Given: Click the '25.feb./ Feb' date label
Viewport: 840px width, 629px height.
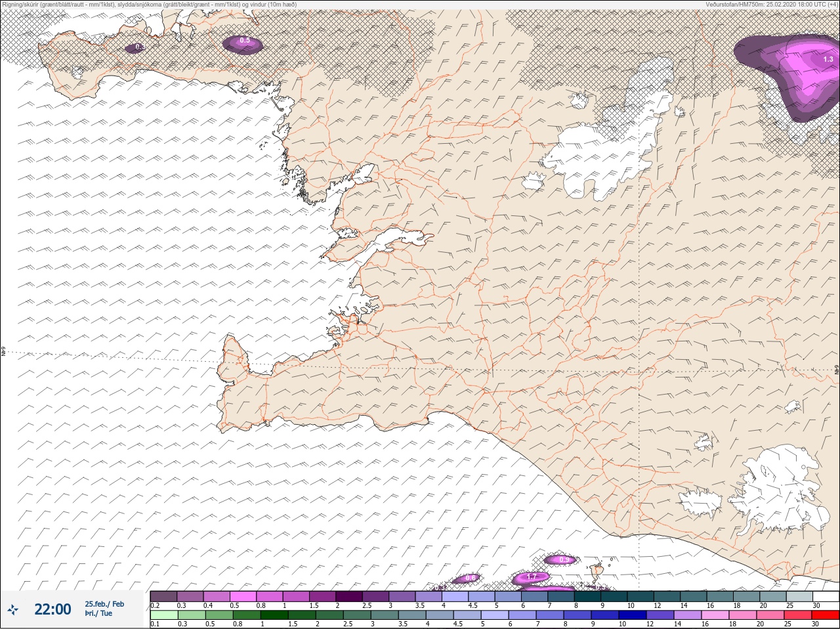Looking at the screenshot, I should (x=104, y=604).
